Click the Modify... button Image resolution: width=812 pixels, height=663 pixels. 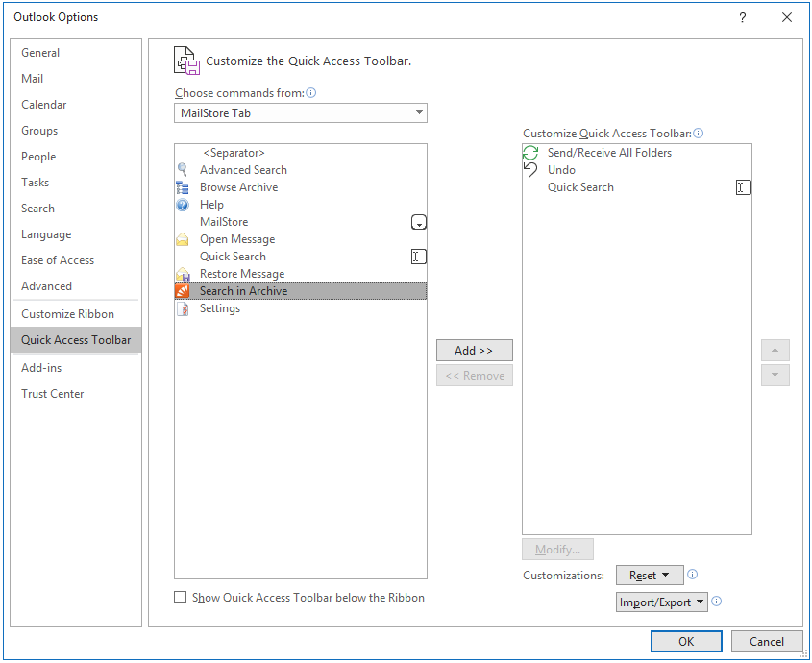(x=557, y=549)
